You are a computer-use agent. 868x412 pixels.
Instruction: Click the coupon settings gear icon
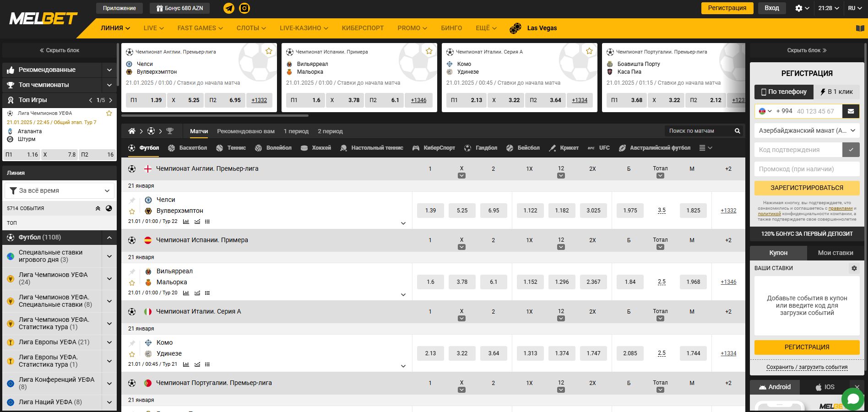coord(854,268)
